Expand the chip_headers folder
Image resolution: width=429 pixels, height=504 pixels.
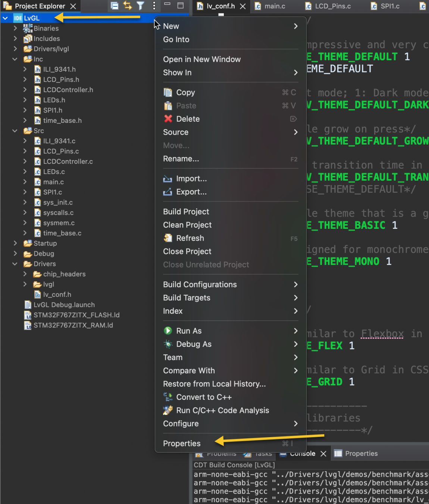click(x=25, y=274)
